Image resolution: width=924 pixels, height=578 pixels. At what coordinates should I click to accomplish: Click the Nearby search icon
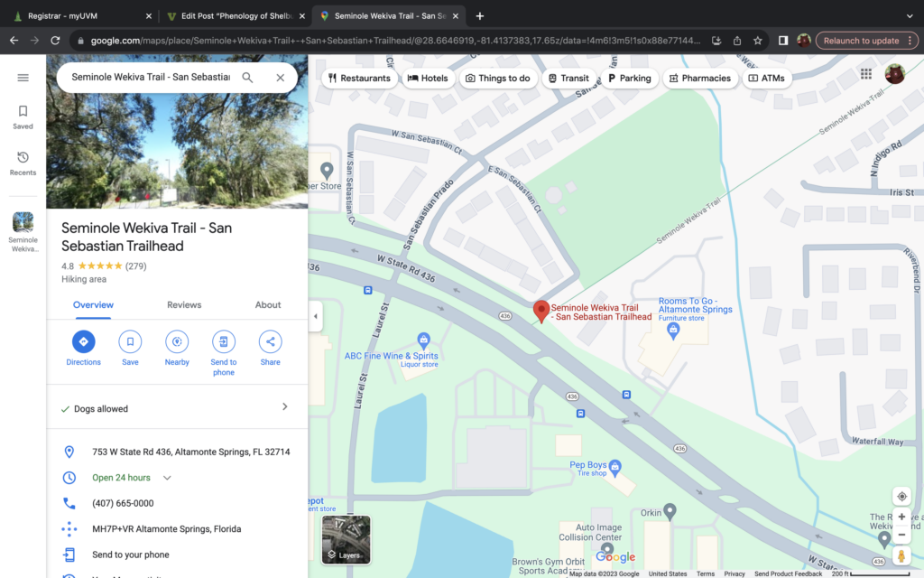(x=177, y=341)
